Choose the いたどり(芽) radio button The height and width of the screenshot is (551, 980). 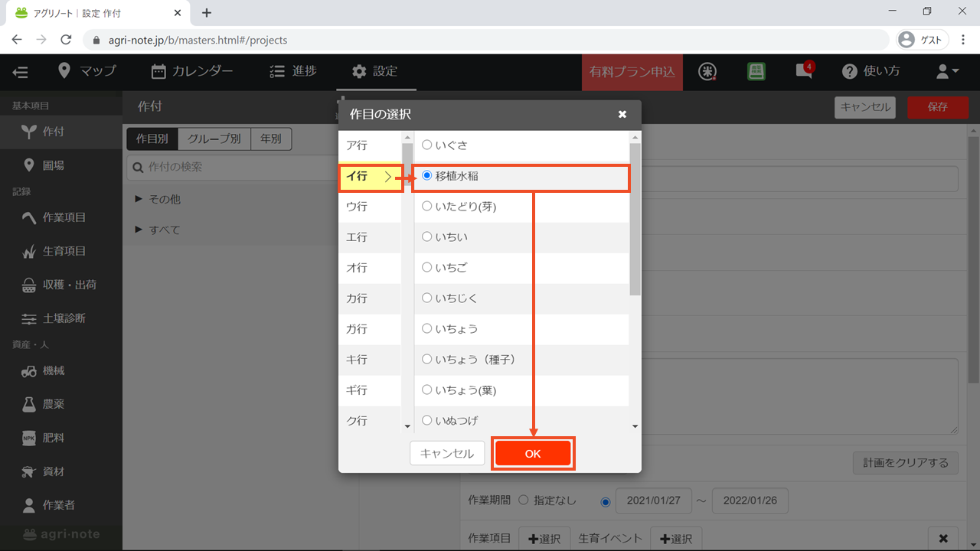coord(427,206)
